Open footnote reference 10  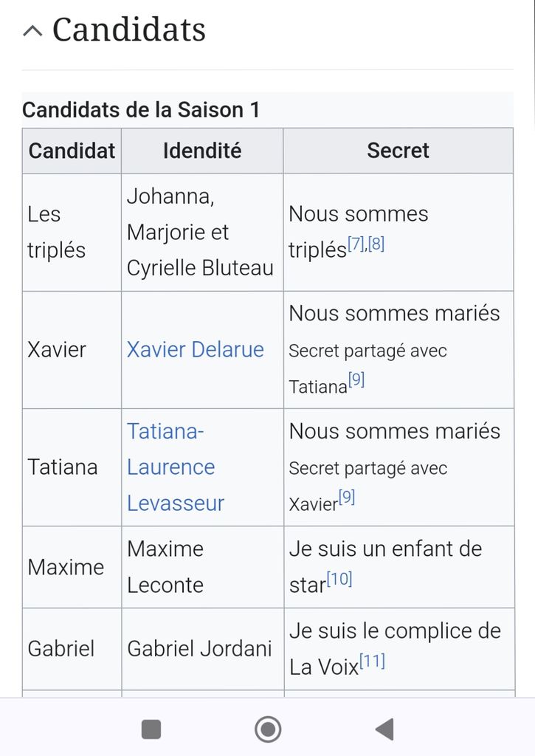[x=339, y=579]
